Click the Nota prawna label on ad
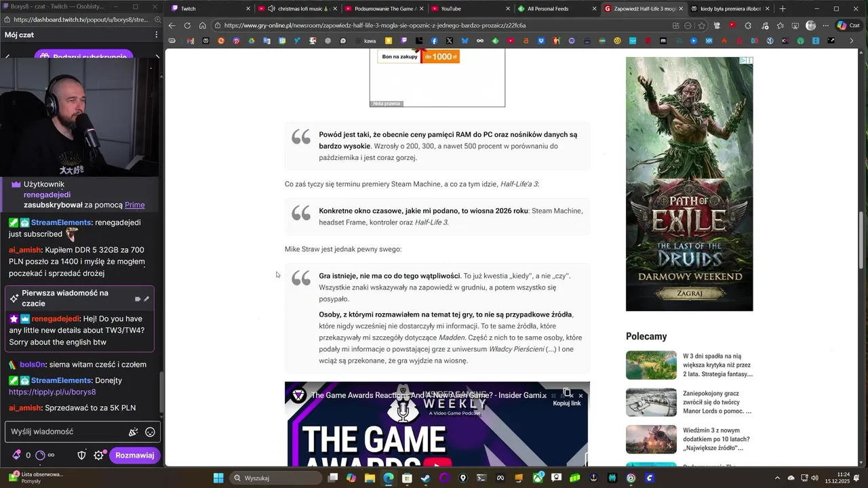The image size is (868, 488). (x=387, y=104)
